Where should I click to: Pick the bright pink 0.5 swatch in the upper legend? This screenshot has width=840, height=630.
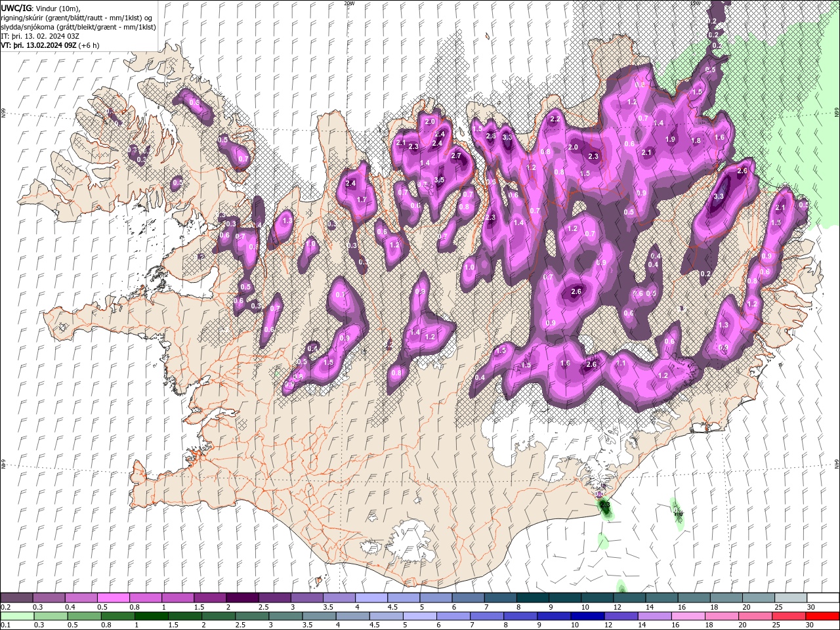click(x=113, y=598)
